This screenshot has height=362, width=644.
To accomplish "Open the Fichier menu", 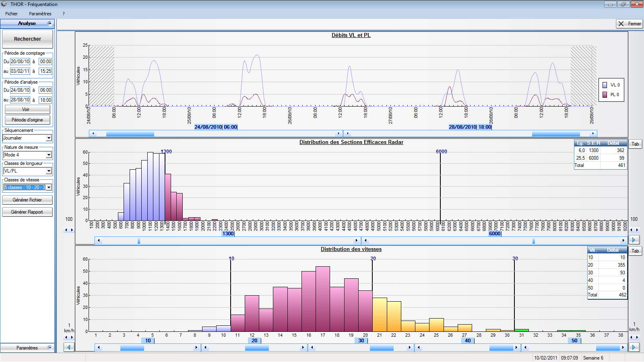I will (11, 14).
